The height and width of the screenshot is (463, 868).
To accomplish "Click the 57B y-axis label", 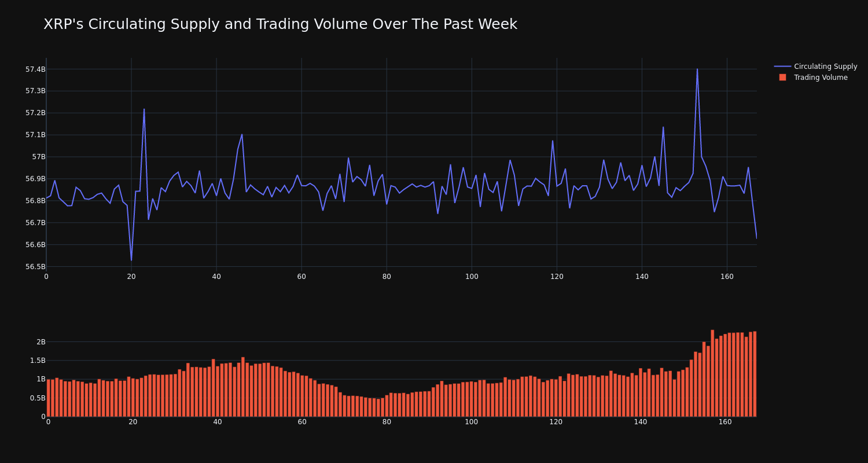I will pyautogui.click(x=38, y=157).
